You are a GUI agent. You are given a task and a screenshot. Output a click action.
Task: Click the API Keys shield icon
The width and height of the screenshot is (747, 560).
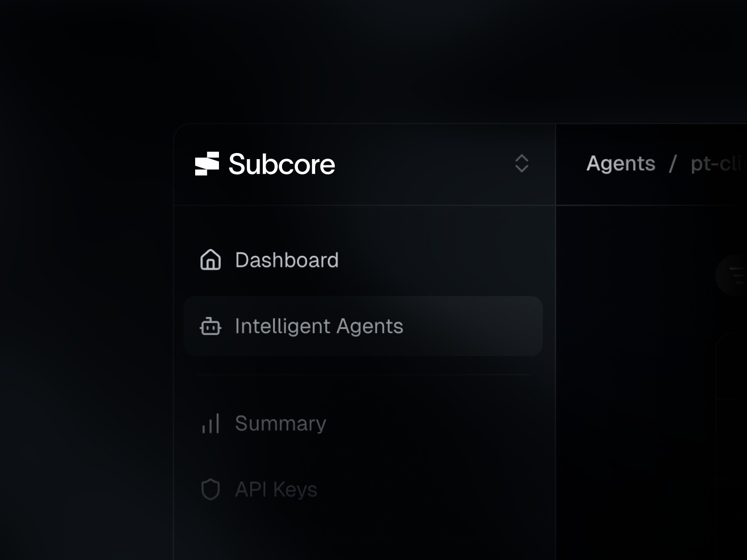(x=211, y=490)
